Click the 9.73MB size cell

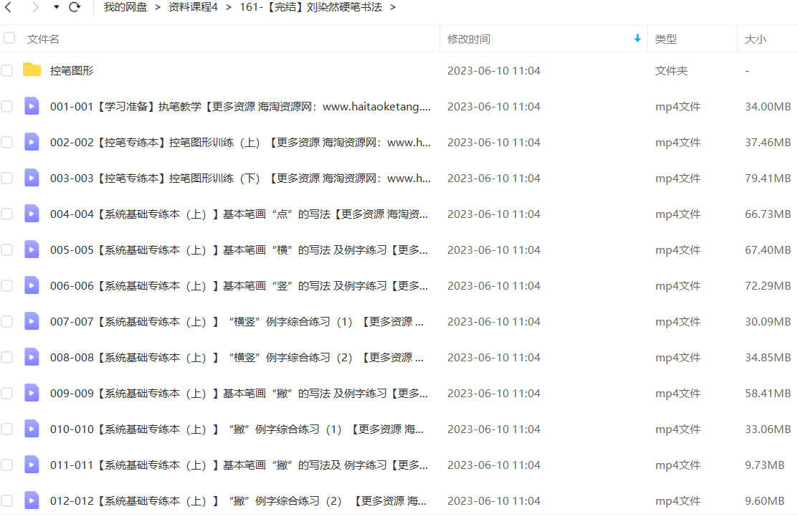764,465
